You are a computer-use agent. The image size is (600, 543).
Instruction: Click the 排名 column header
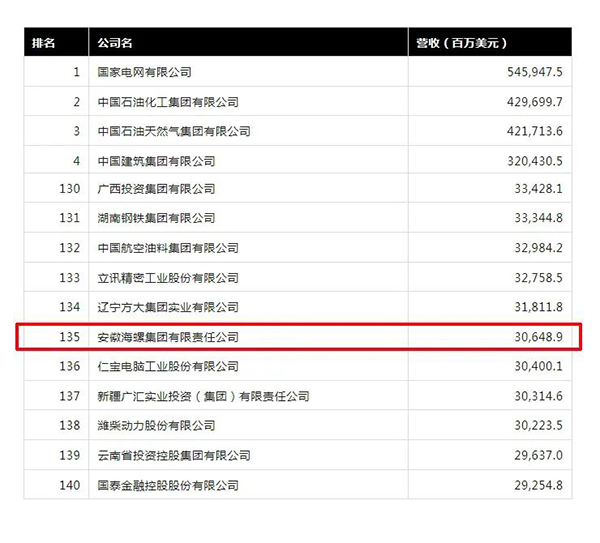[44, 43]
